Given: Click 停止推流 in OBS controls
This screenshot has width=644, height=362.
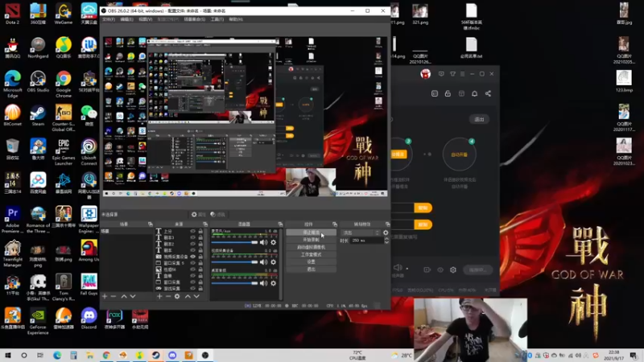Looking at the screenshot, I should [311, 232].
